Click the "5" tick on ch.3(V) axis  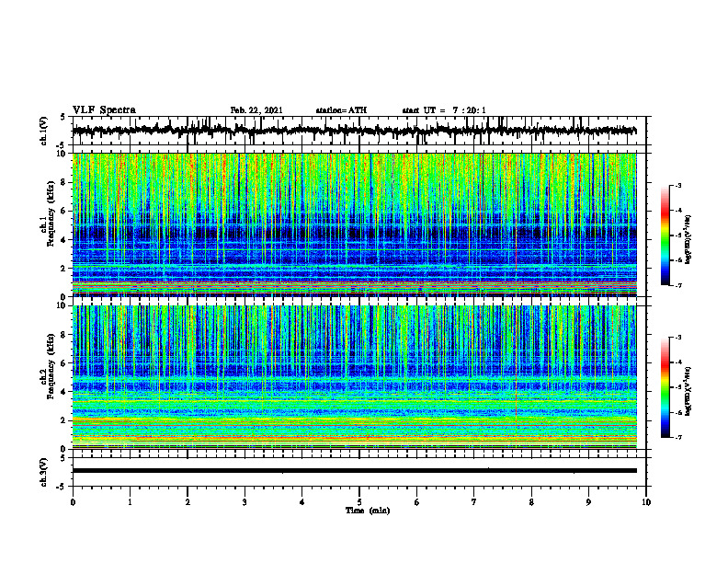click(x=63, y=458)
